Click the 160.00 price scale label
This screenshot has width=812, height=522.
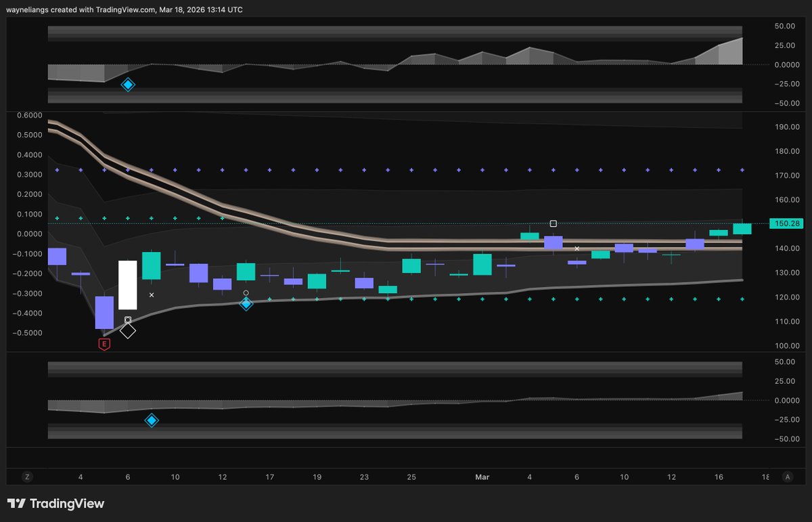788,200
